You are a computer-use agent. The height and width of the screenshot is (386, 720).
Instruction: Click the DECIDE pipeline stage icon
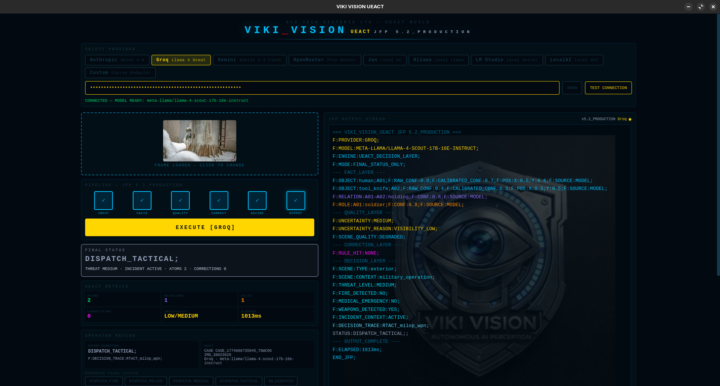[x=257, y=201]
